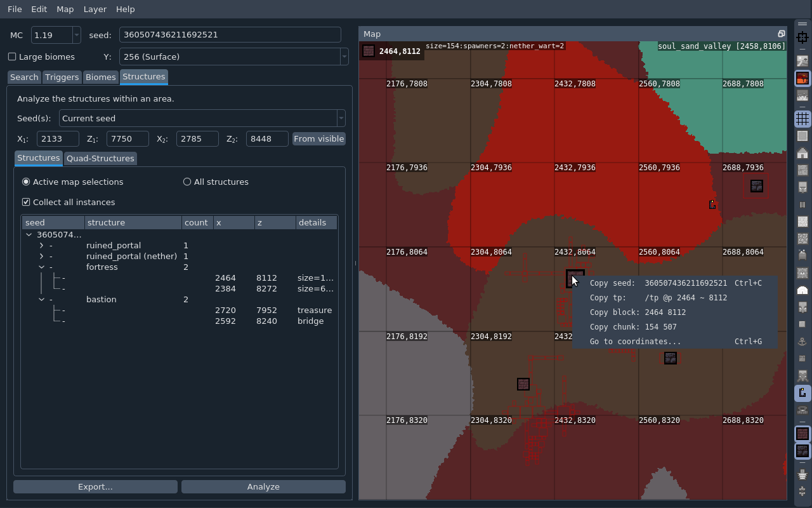Switch to the Triggers tab
Screen dimensions: 812x508
[x=62, y=77]
